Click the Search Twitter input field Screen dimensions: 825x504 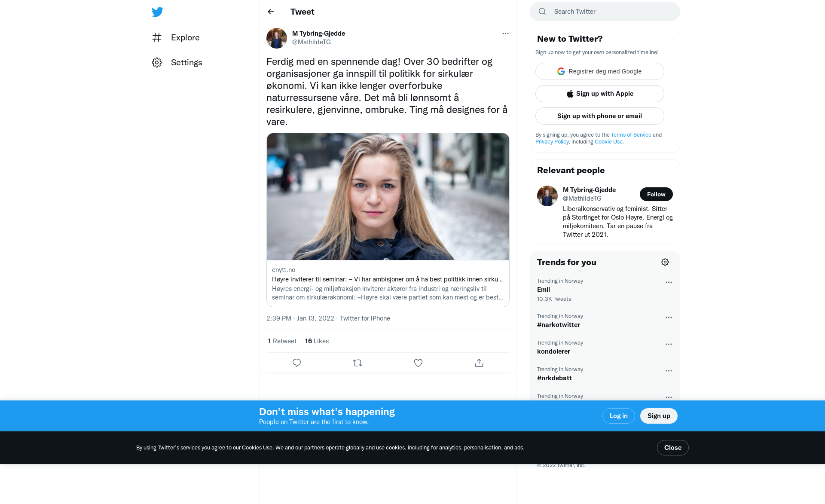pyautogui.click(x=605, y=12)
